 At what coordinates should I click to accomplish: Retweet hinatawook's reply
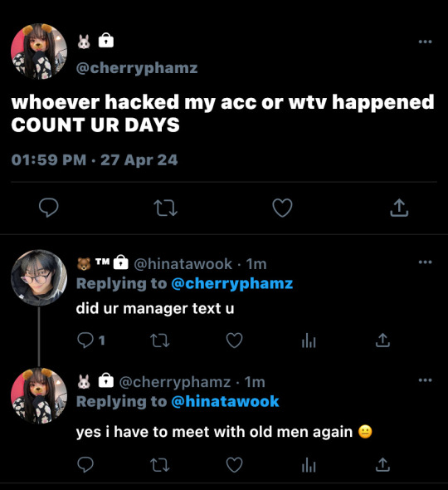coord(160,341)
